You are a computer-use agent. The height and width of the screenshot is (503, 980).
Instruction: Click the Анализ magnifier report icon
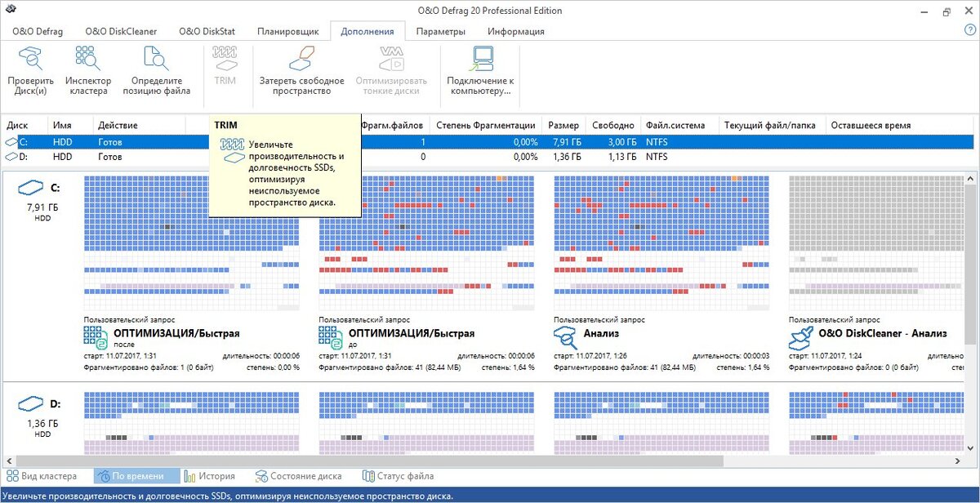point(566,338)
